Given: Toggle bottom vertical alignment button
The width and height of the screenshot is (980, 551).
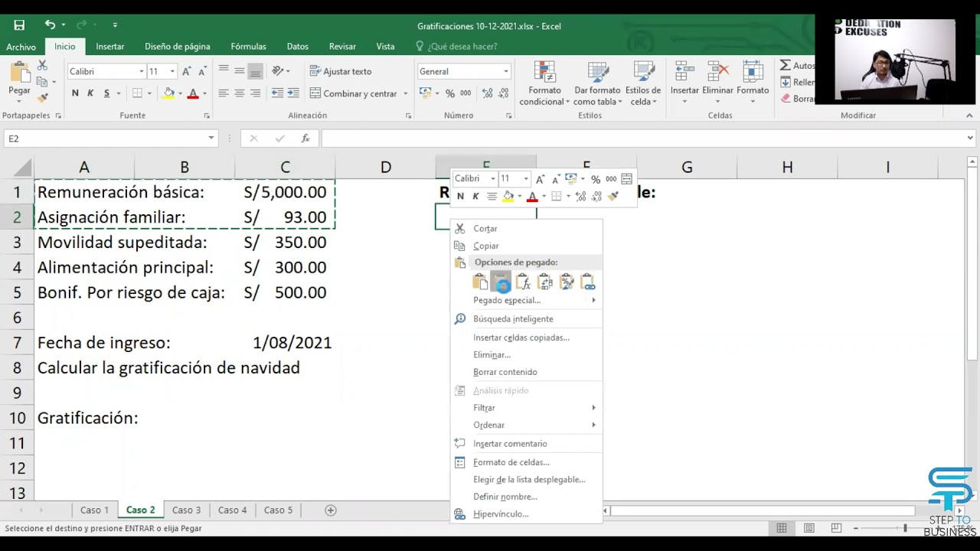Looking at the screenshot, I should pos(256,71).
